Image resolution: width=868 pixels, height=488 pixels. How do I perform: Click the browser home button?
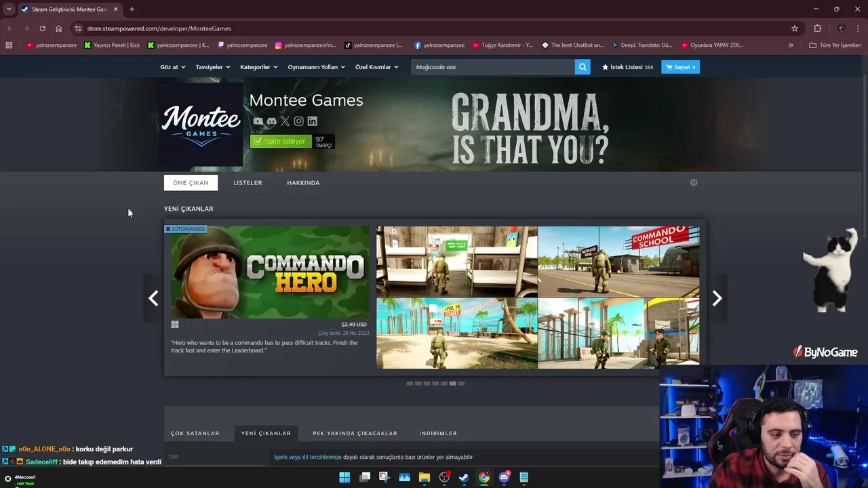coord(58,28)
